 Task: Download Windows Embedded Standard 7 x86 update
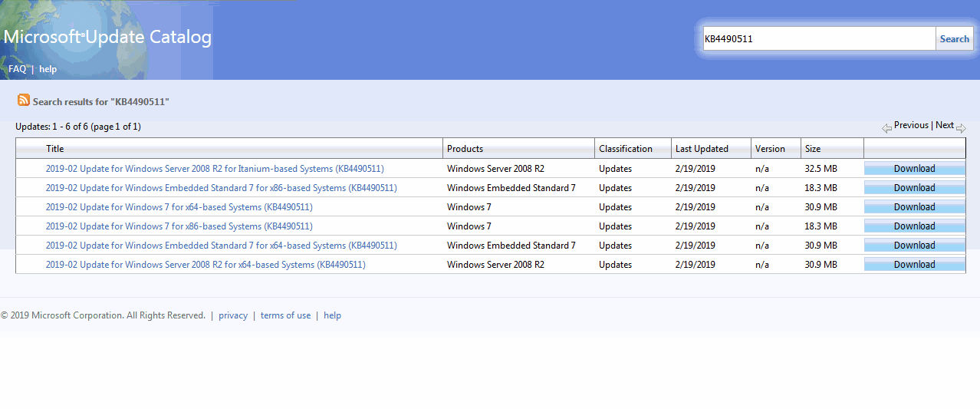915,188
